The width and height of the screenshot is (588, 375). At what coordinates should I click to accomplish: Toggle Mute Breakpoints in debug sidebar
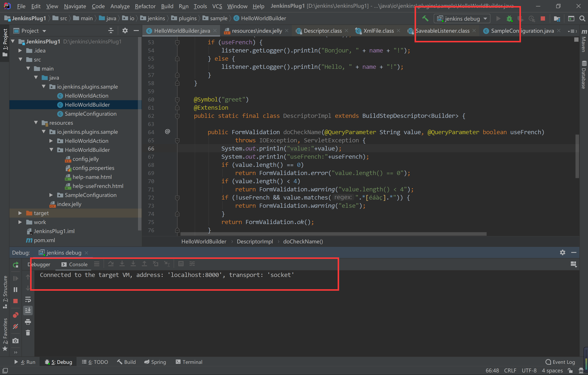coord(16,327)
